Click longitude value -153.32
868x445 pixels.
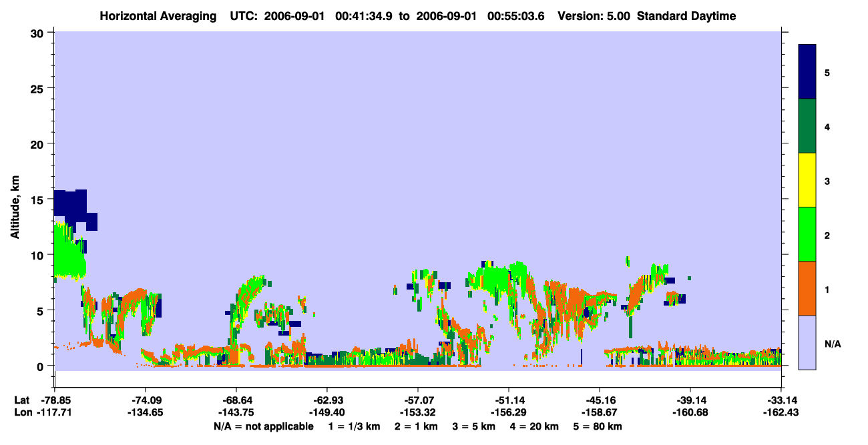pyautogui.click(x=417, y=412)
